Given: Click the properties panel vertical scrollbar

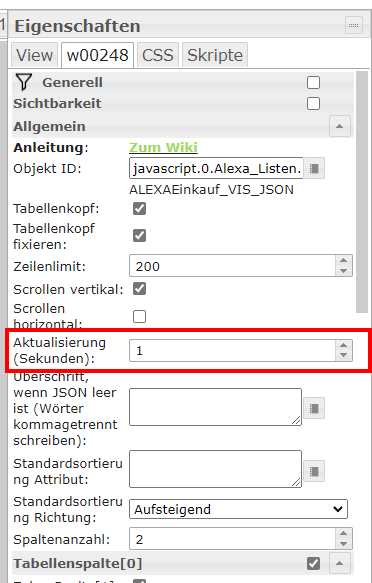Looking at the screenshot, I should tap(362, 192).
